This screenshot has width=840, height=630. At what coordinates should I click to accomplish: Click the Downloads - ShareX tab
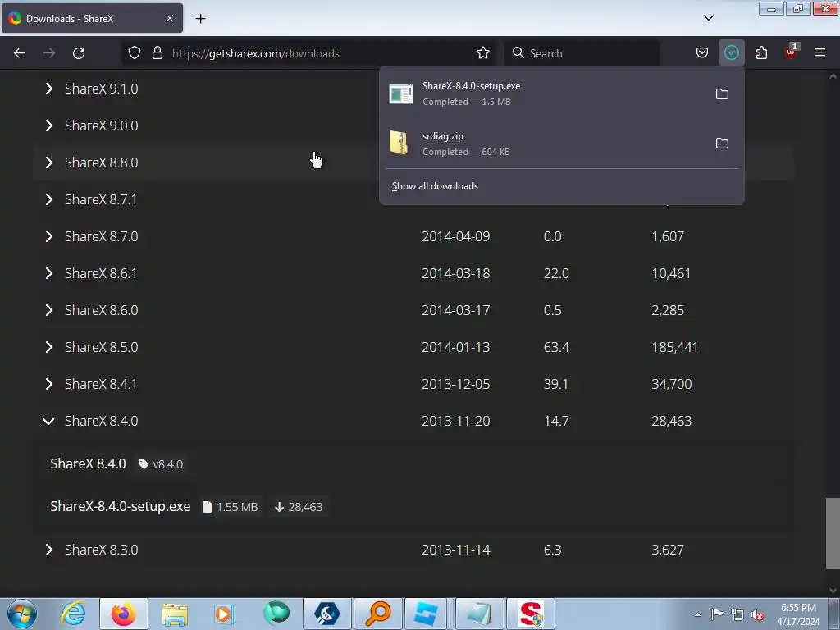tap(92, 18)
